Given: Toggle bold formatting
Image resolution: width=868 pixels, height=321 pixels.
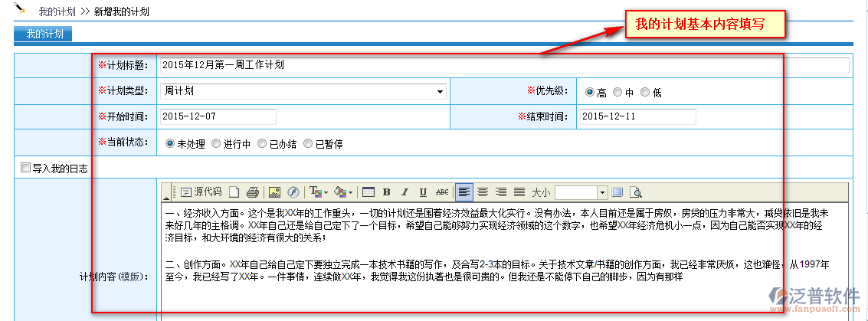Looking at the screenshot, I should coord(386,192).
